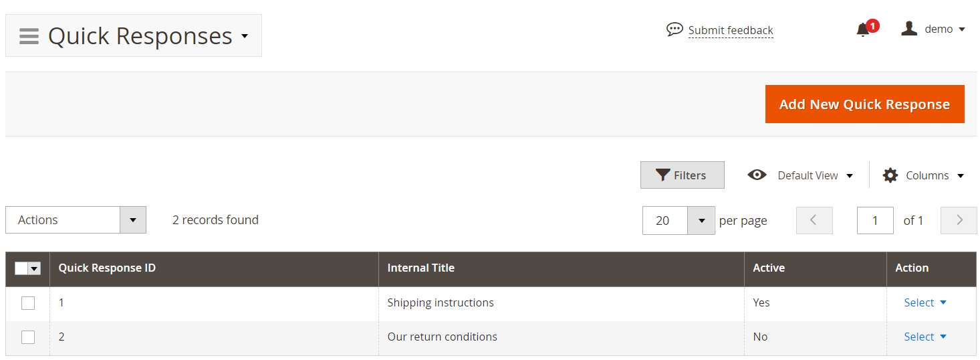Click the current page number input field
Image resolution: width=980 pixels, height=360 pixels.
coord(875,220)
